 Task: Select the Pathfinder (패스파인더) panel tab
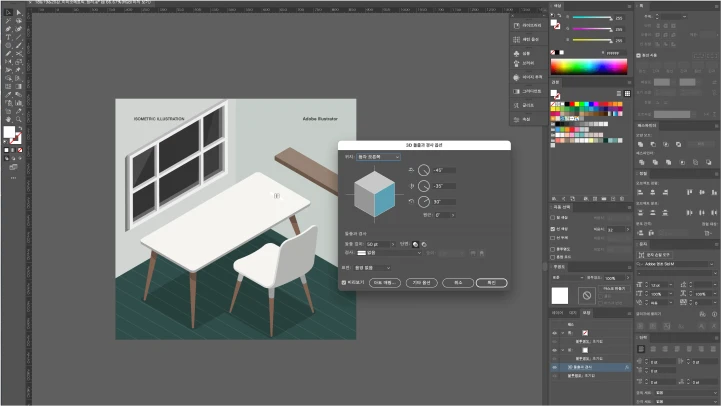pyautogui.click(x=647, y=126)
